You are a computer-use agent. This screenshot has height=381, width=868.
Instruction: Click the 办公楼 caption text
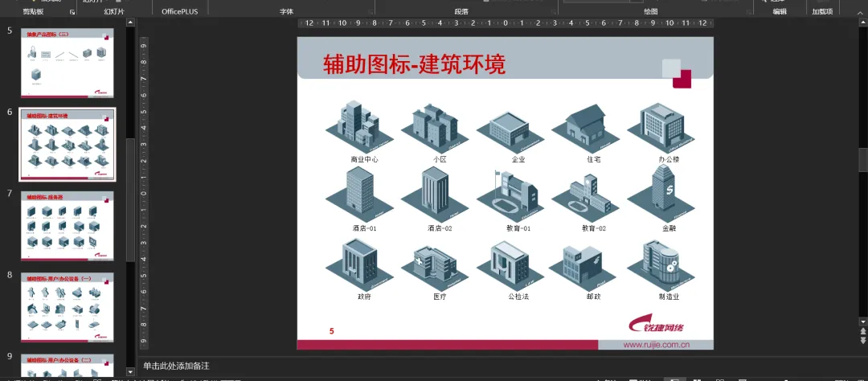pyautogui.click(x=669, y=159)
